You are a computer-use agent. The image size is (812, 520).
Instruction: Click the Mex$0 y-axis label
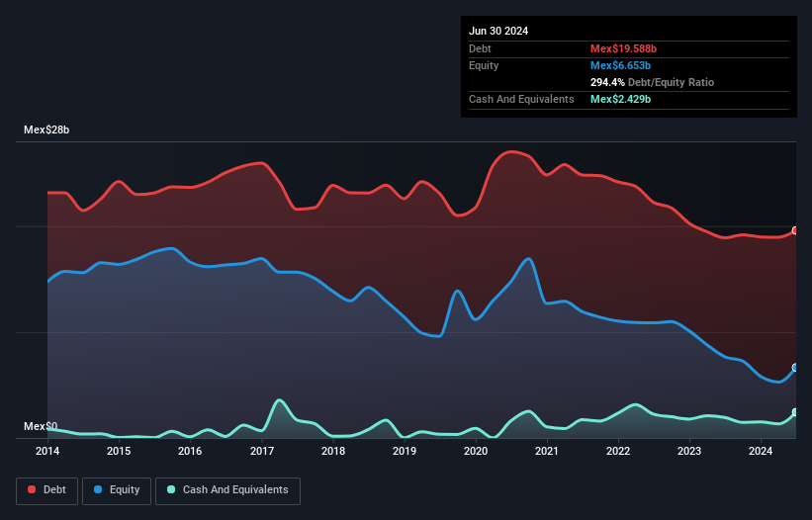(x=41, y=426)
